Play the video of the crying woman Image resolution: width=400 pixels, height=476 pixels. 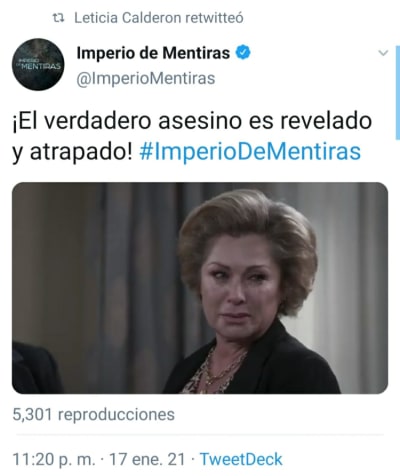200,288
